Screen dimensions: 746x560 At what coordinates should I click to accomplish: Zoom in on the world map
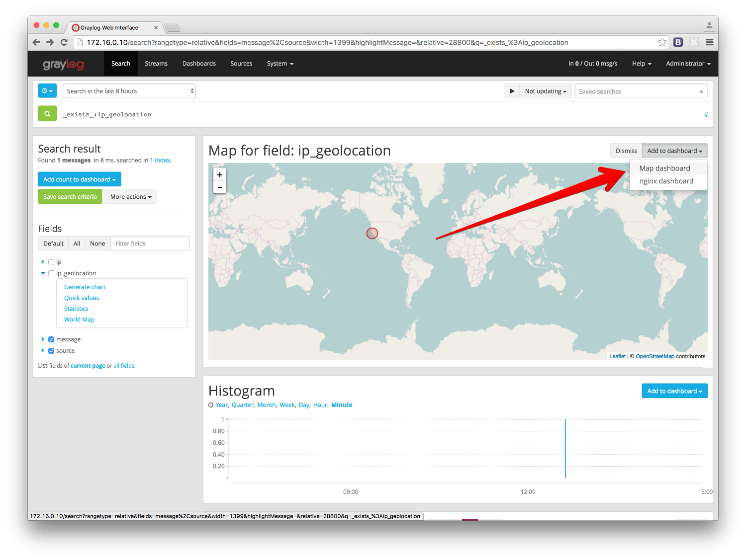(219, 174)
